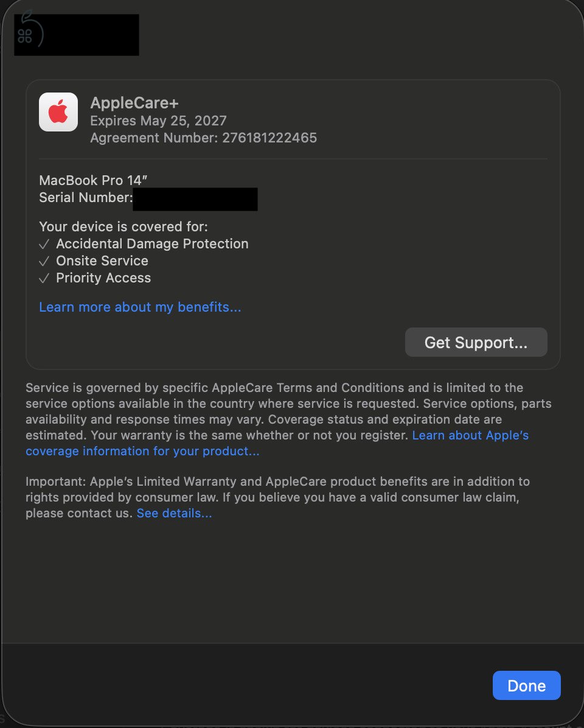Click the checkmark beside Accidental Damage Protection
The image size is (584, 728).
pos(44,243)
